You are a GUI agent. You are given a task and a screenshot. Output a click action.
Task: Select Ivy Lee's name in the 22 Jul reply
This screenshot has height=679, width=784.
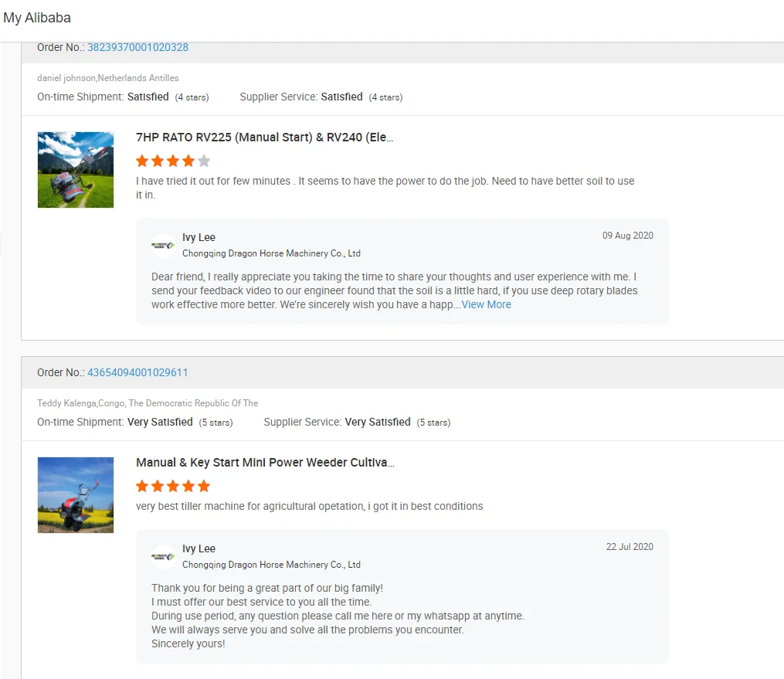199,548
